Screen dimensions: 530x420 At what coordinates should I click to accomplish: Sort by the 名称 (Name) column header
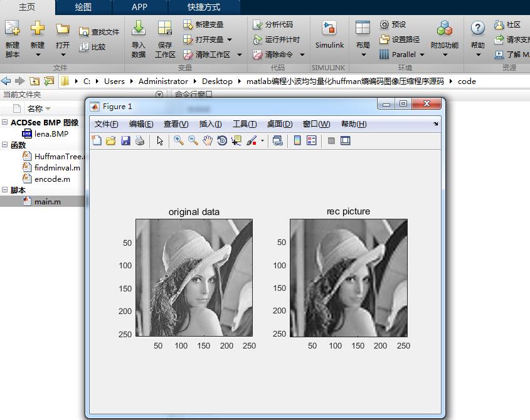pyautogui.click(x=35, y=109)
